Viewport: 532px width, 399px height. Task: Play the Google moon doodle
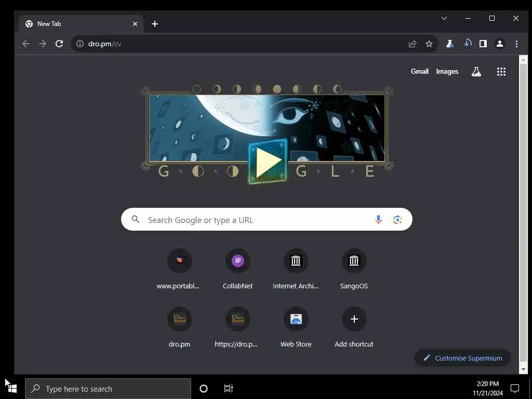268,161
